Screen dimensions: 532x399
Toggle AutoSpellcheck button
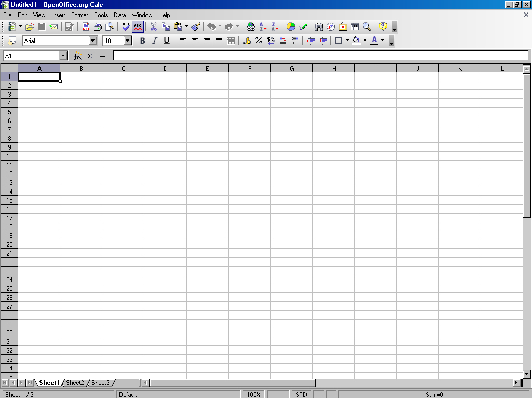tap(138, 27)
